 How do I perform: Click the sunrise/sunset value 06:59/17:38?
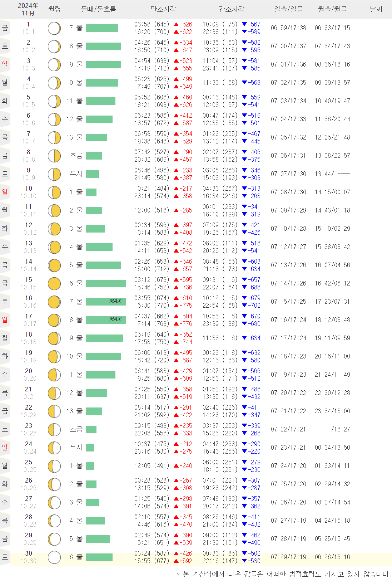pos(288,28)
